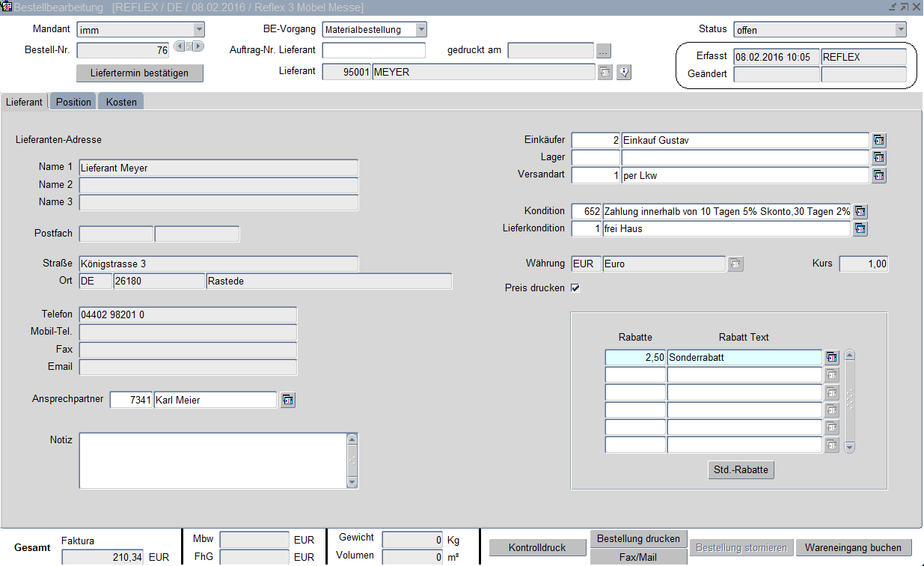Untick the Preis drucken checkbox
The image size is (924, 566).
(x=575, y=288)
